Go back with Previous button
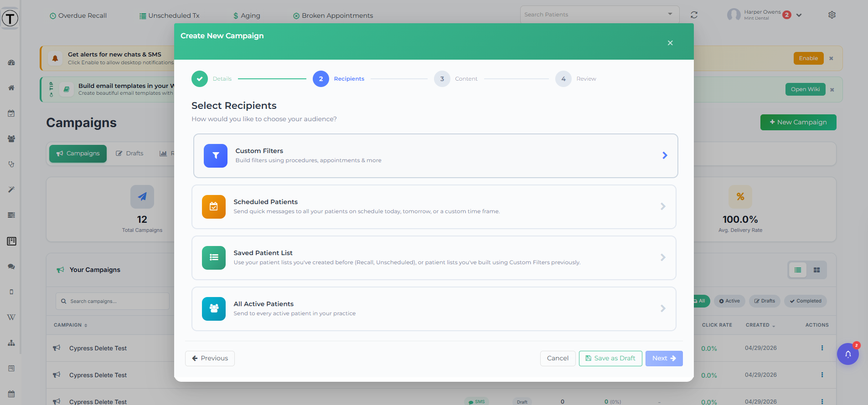This screenshot has width=868, height=405. [210, 359]
